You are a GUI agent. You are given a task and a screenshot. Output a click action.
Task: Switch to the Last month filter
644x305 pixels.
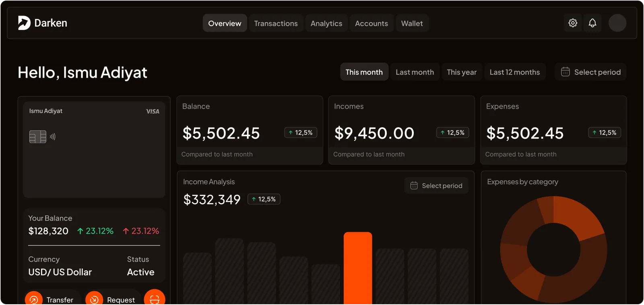pos(415,72)
